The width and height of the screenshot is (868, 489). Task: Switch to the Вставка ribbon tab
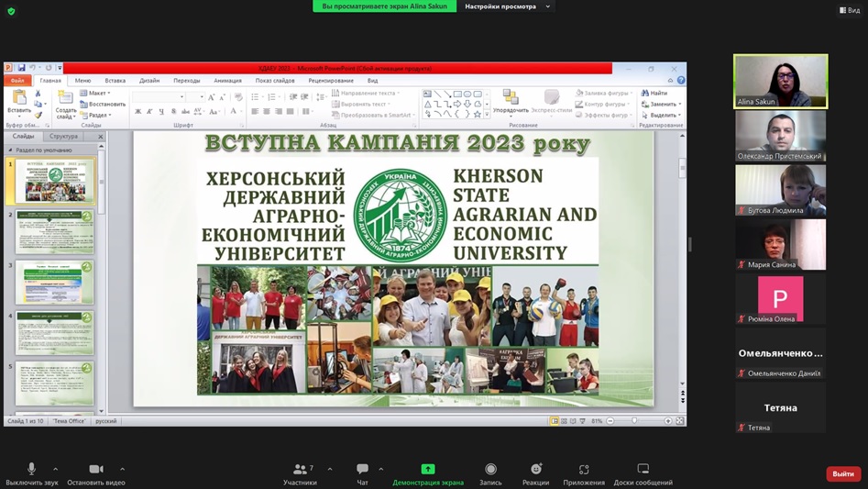pyautogui.click(x=115, y=81)
